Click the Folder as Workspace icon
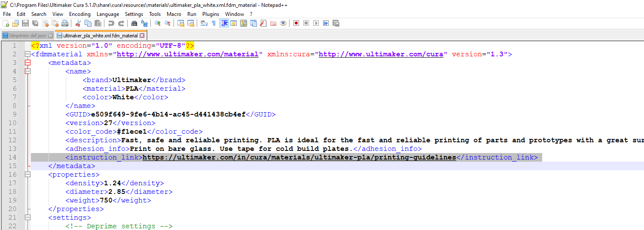 pos(273,23)
